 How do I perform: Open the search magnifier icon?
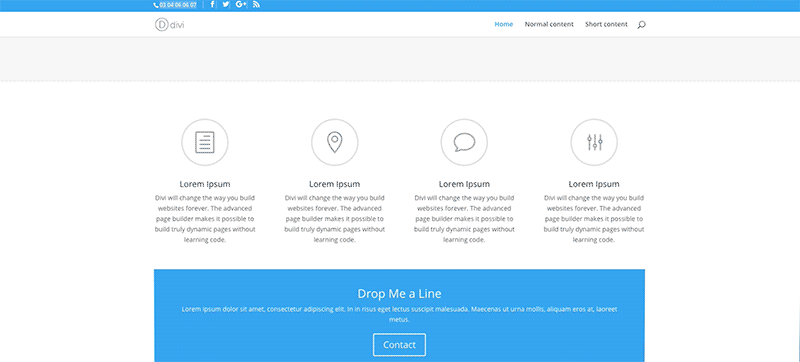[x=641, y=24]
